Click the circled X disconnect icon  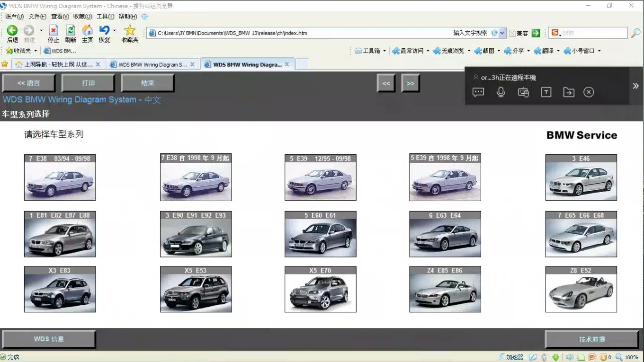[589, 92]
